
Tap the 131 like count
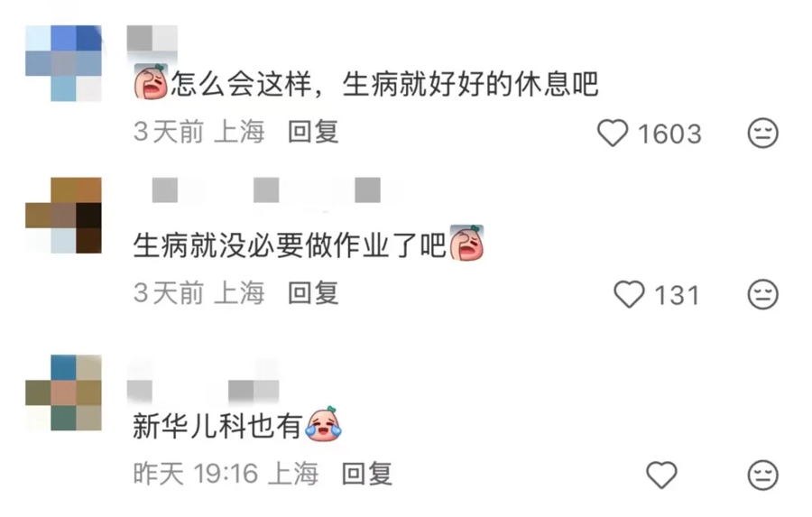(x=678, y=296)
